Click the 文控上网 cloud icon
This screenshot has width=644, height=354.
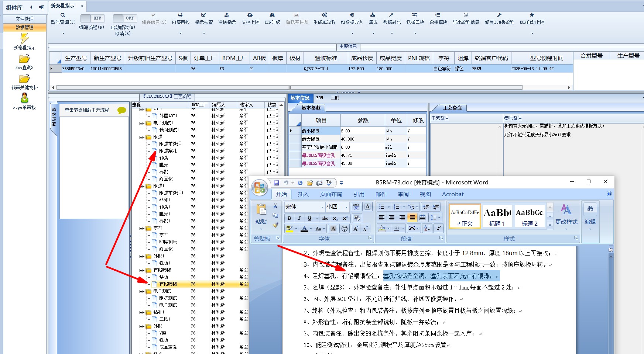[x=250, y=15]
